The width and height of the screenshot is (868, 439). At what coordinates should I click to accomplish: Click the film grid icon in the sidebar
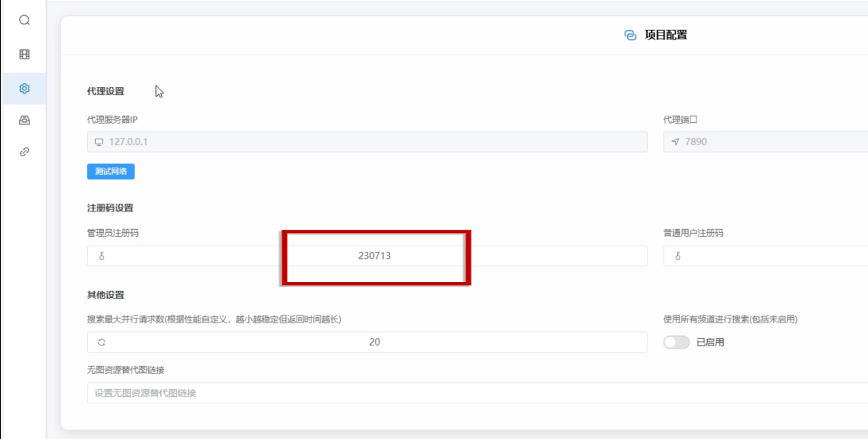coord(24,55)
